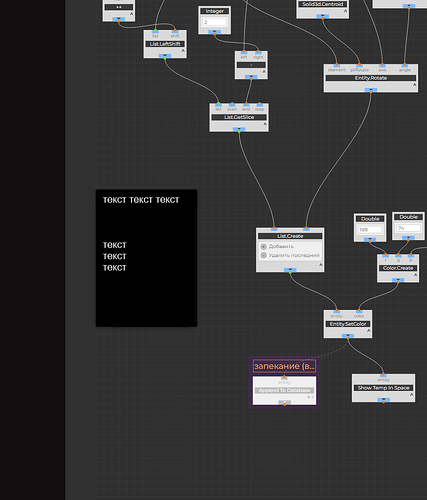This screenshot has width=427, height=500.
Task: Click the black текст note block
Action: point(146,258)
